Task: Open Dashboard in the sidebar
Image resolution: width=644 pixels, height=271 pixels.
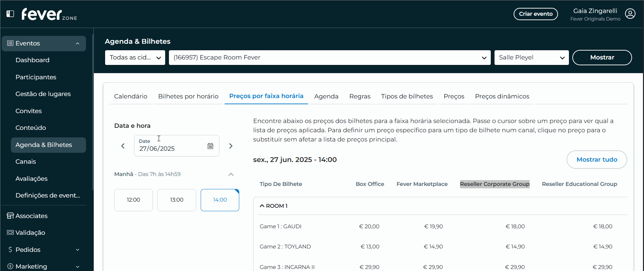Action: coord(32,60)
